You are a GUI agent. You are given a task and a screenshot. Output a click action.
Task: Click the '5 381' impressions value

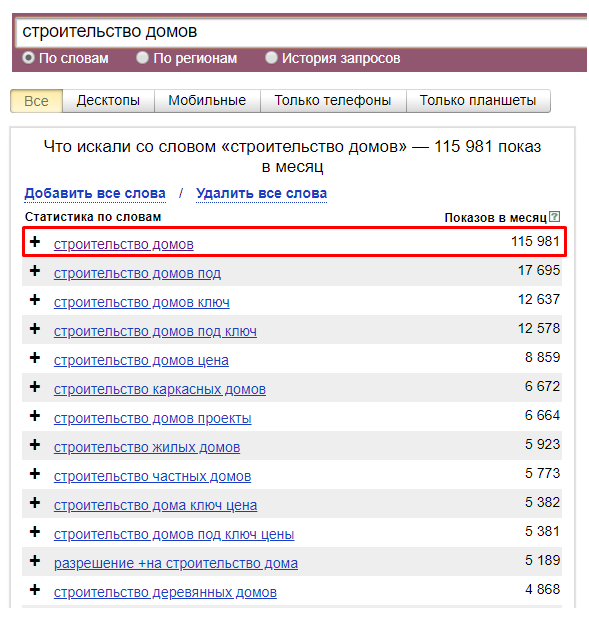click(x=542, y=531)
